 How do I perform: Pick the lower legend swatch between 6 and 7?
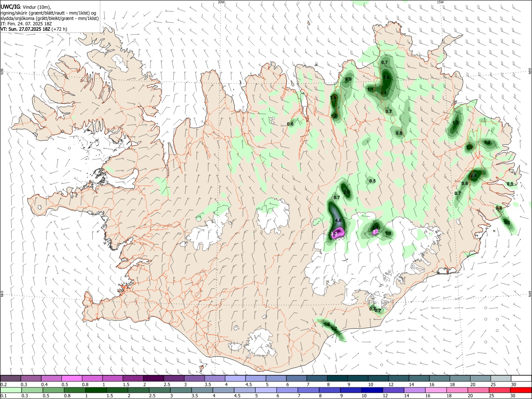coord(286,390)
